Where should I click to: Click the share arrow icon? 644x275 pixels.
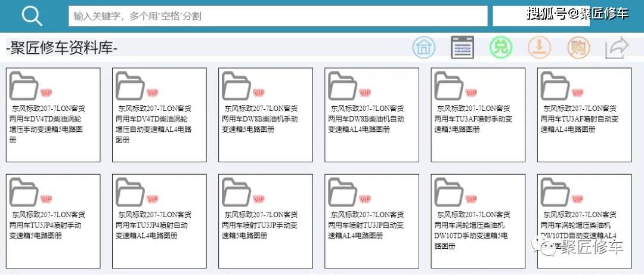click(x=617, y=47)
